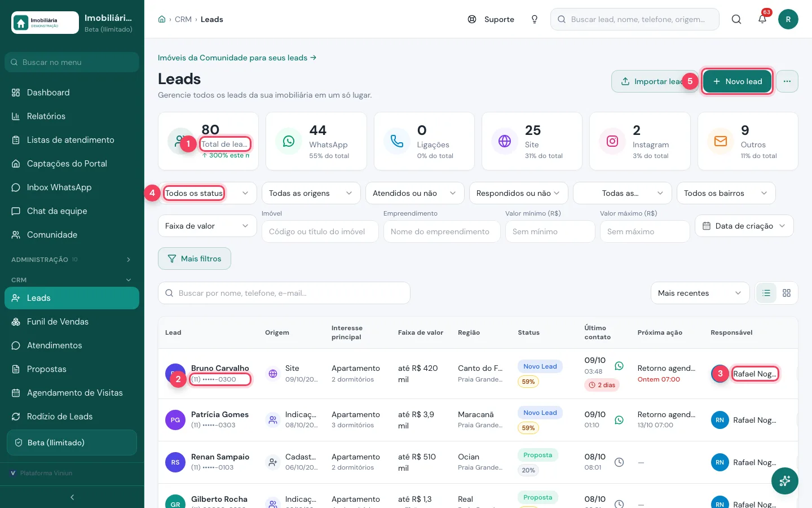Expand the Administração menu section
Screen dimensions: 812x508
point(72,260)
